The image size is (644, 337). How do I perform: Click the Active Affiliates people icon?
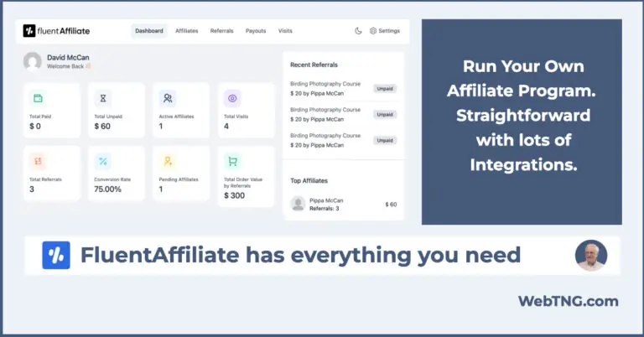click(x=168, y=98)
